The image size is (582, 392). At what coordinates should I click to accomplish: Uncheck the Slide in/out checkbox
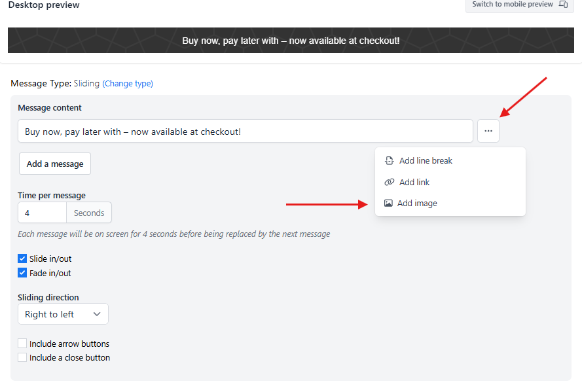tap(22, 258)
